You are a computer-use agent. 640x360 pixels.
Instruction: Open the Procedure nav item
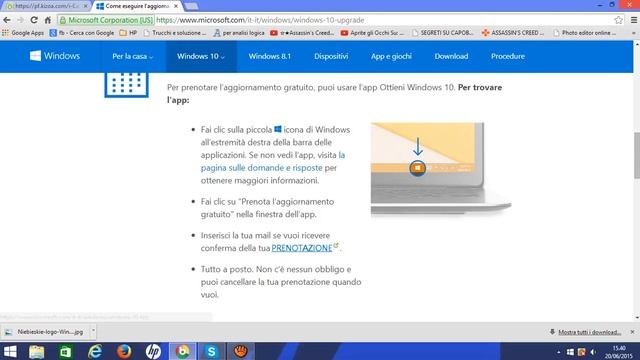pyautogui.click(x=508, y=56)
